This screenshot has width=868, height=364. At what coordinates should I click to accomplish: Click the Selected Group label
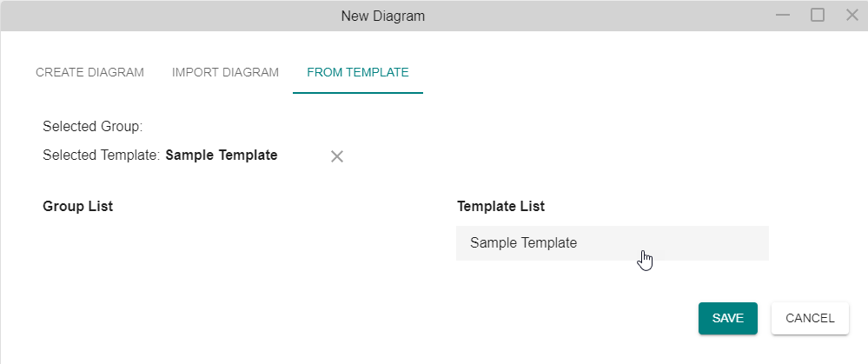click(93, 127)
